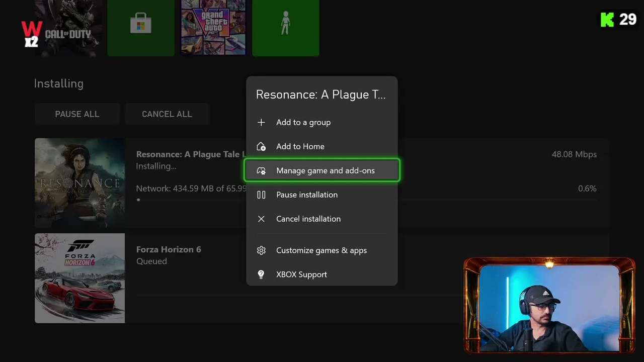The height and width of the screenshot is (362, 644).
Task: Open the Call of Duty tile
Action: coord(68,27)
